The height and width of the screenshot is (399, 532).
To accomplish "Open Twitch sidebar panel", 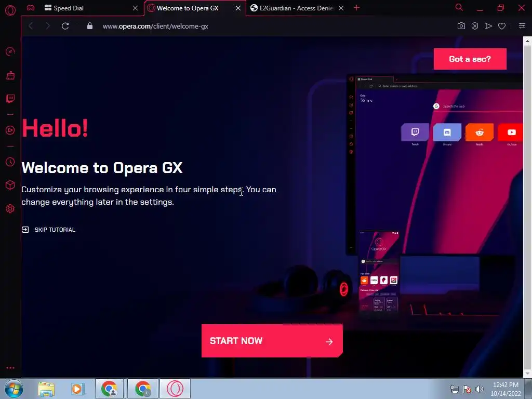I will tap(10, 99).
